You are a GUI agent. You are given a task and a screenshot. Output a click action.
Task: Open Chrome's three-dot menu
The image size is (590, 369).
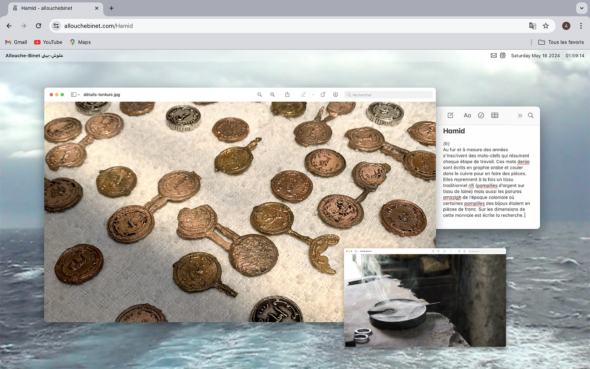coord(581,26)
